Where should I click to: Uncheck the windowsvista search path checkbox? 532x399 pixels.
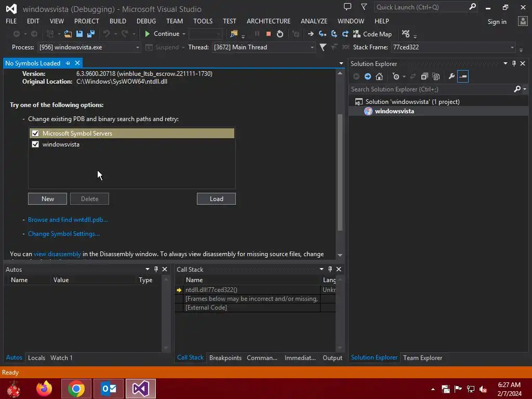tap(35, 144)
